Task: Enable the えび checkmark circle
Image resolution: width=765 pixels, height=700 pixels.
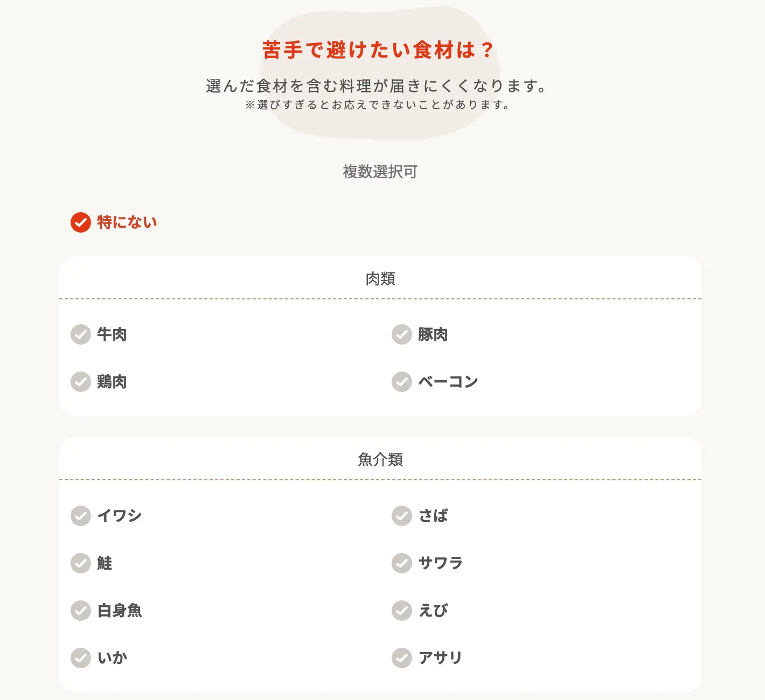Action: pos(402,610)
